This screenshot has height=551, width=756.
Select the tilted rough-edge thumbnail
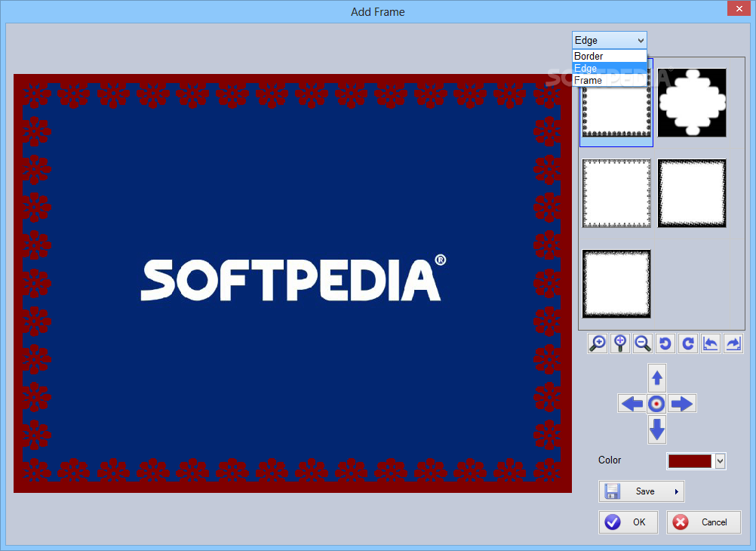(692, 193)
